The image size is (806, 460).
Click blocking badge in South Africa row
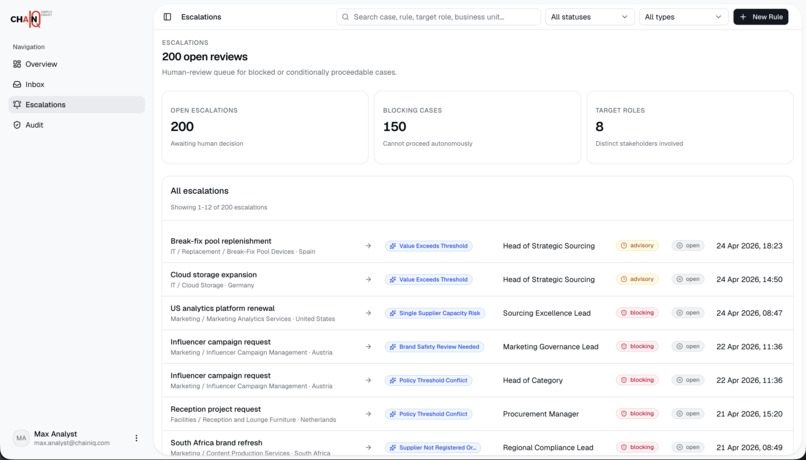637,447
